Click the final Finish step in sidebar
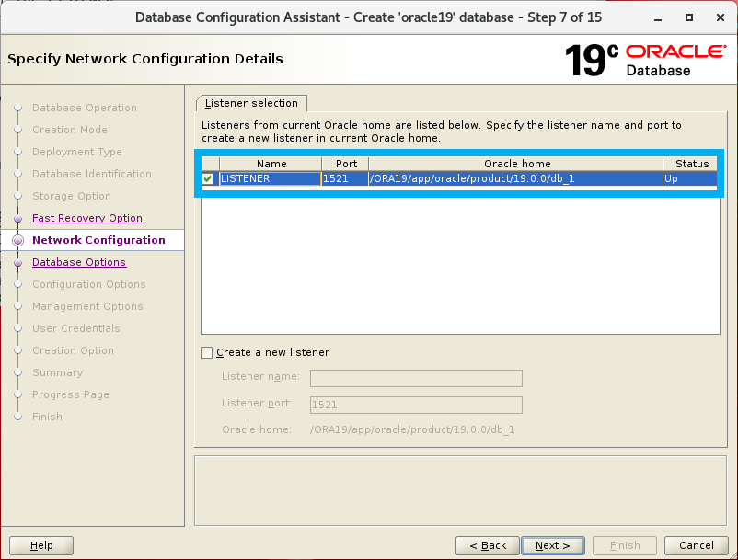Image resolution: width=738 pixels, height=560 pixels. [x=47, y=417]
